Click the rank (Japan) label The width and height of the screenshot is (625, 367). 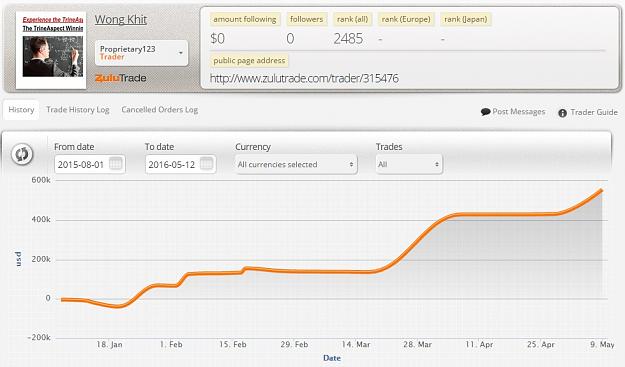point(466,19)
